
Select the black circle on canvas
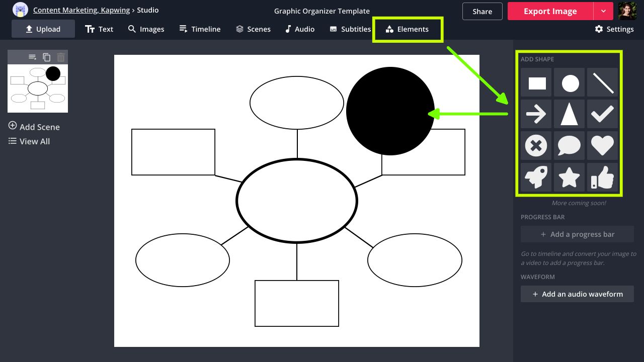(x=390, y=111)
